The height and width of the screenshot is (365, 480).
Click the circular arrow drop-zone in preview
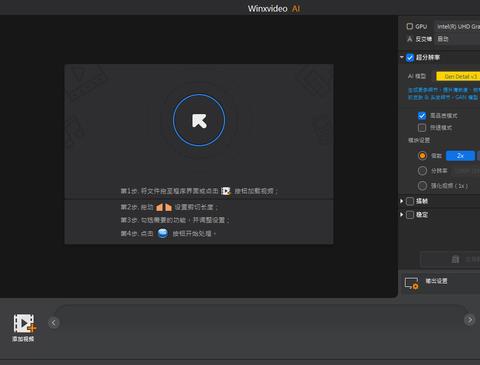(x=199, y=120)
